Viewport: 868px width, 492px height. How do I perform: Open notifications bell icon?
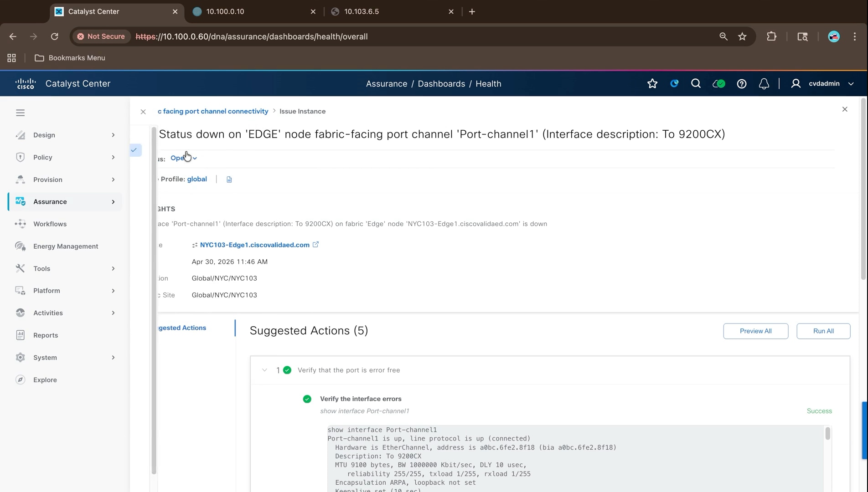[x=764, y=83]
